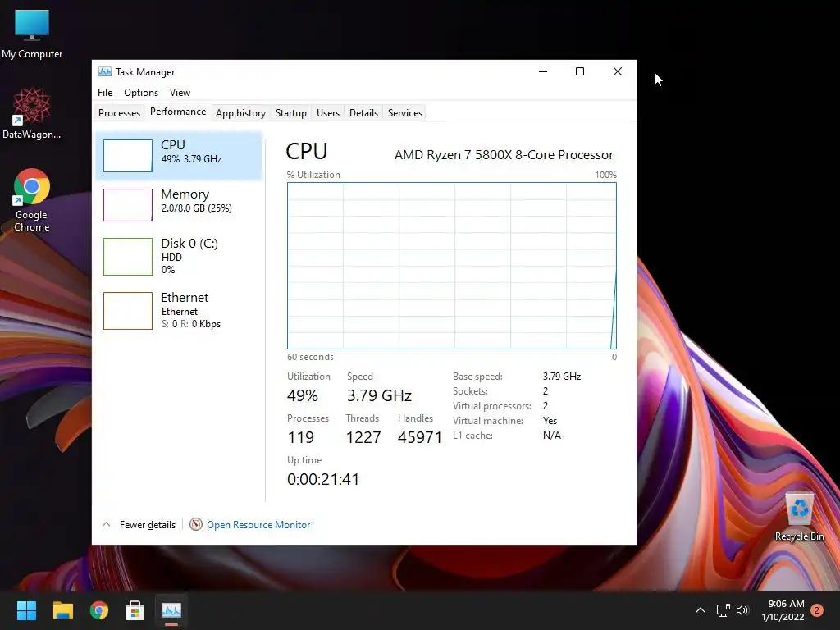
Task: Collapse using the Fewer details chevron
Action: 106,524
